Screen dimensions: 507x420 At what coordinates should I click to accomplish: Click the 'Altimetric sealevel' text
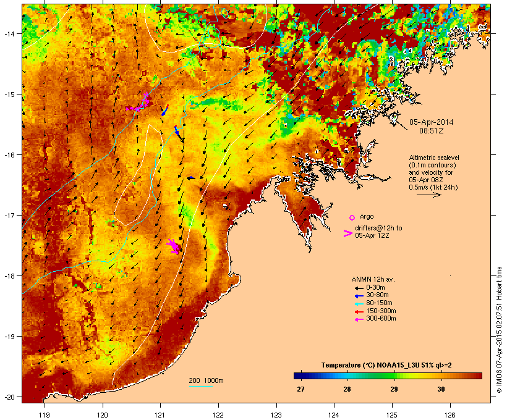[x=434, y=157]
